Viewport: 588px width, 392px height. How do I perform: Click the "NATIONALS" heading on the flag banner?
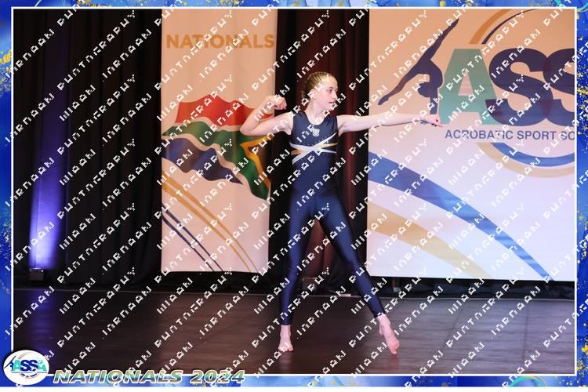tap(220, 42)
